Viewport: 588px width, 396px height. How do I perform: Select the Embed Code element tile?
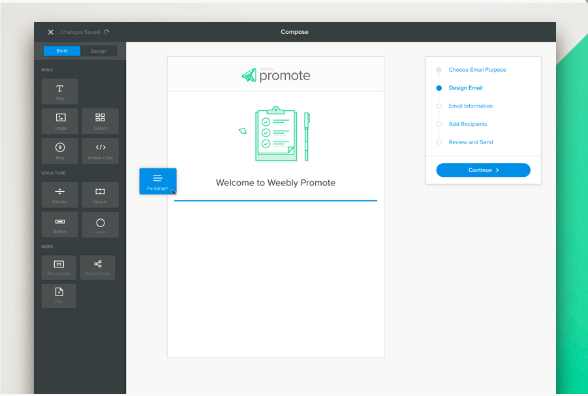click(100, 151)
